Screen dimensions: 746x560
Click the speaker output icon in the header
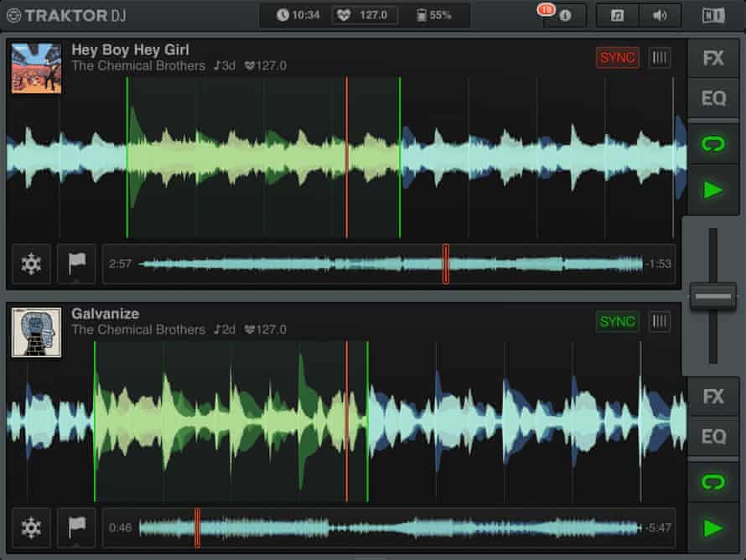pyautogui.click(x=661, y=14)
